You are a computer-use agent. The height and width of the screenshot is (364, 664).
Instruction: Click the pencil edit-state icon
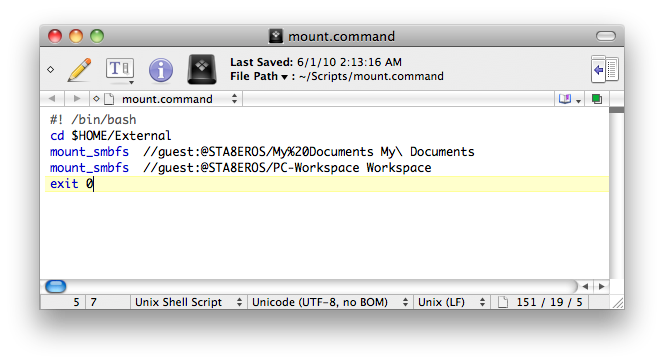click(79, 69)
